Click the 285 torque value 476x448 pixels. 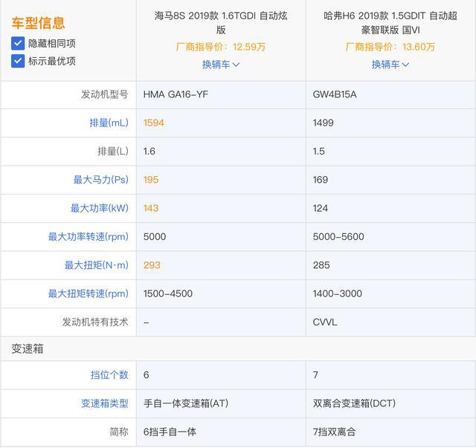(321, 265)
